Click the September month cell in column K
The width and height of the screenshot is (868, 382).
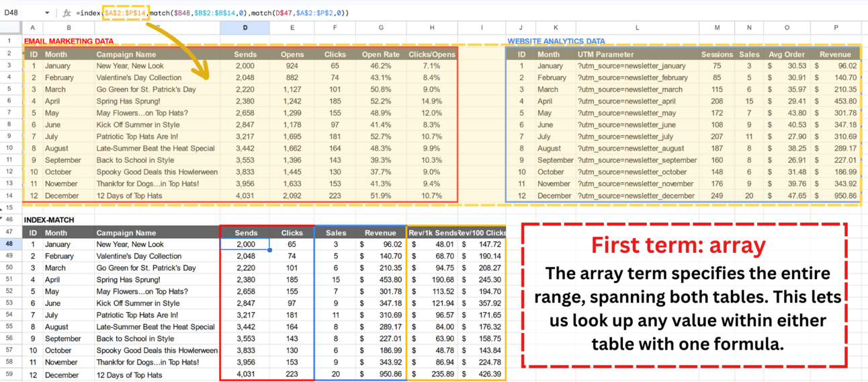[x=555, y=160]
